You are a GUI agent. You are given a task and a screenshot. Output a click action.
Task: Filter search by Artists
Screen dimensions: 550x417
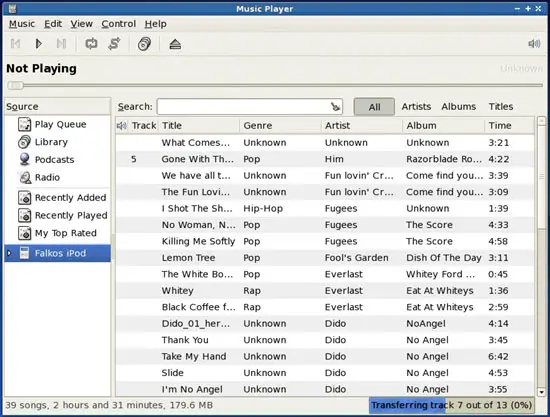pyautogui.click(x=416, y=107)
